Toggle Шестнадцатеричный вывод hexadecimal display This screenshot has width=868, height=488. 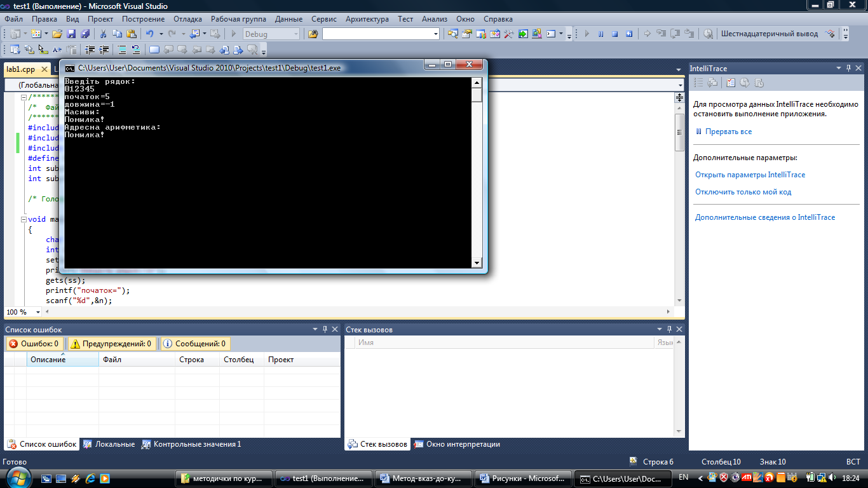(x=770, y=34)
